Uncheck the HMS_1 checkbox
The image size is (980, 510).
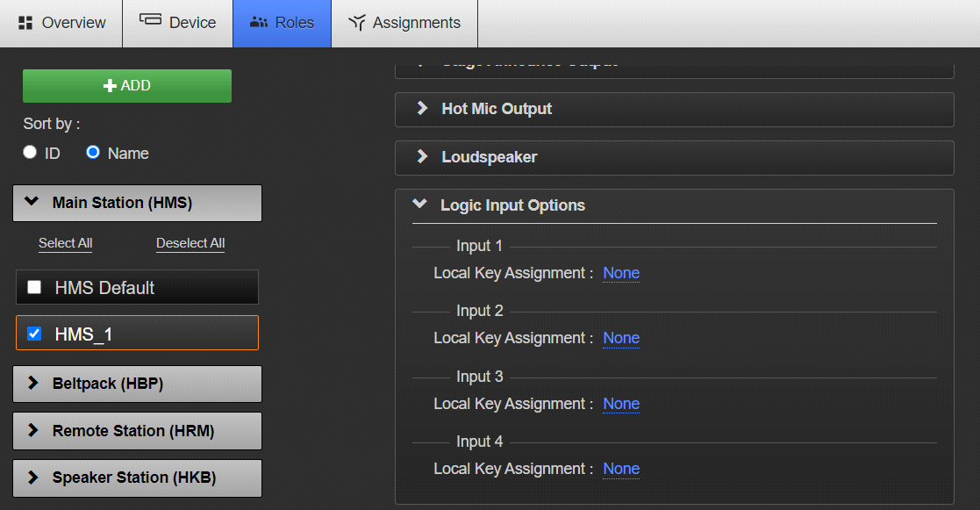point(33,333)
